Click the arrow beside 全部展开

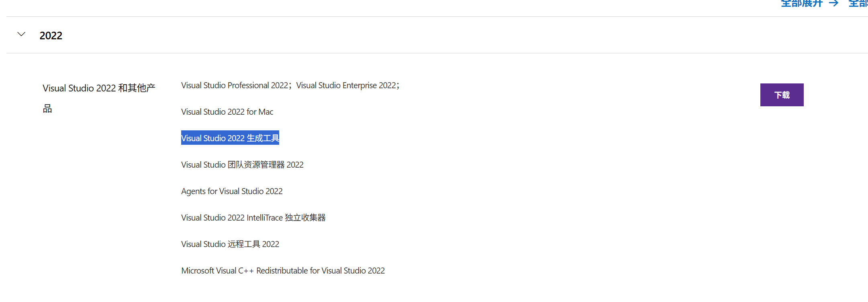coord(834,4)
